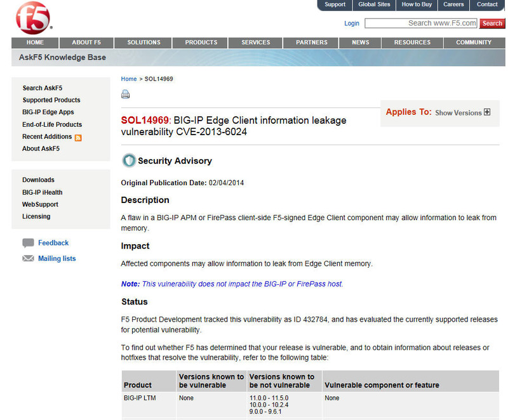The height and width of the screenshot is (420, 508).
Task: Open the Solutions navigation menu
Action: coord(144,43)
